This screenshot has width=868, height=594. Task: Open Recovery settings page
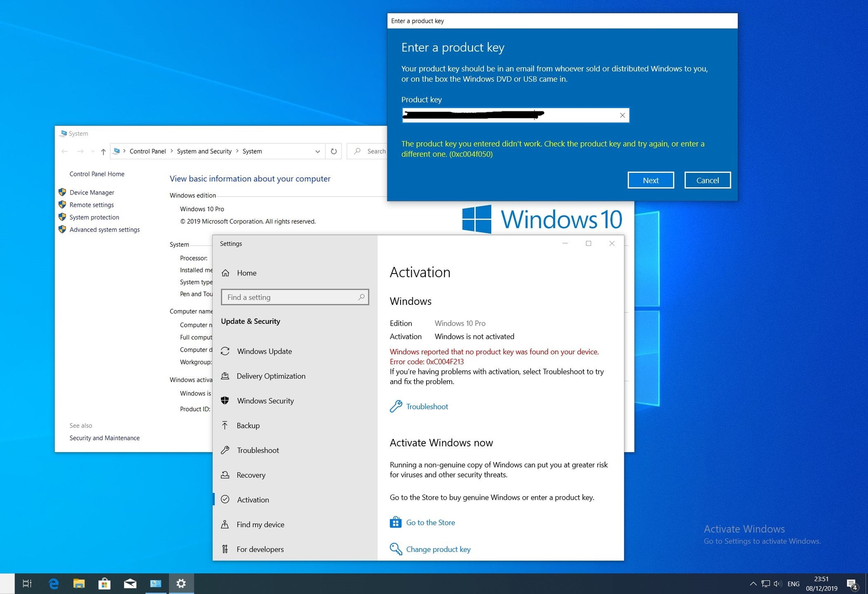(250, 475)
